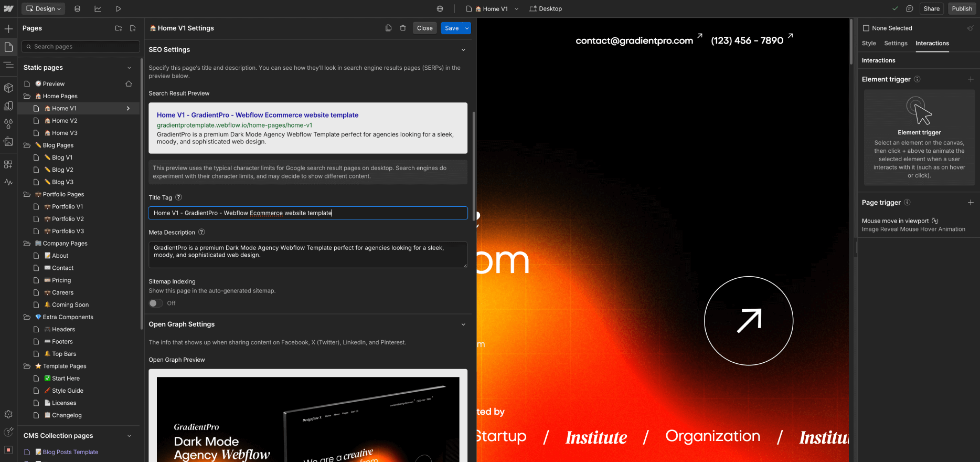Viewport: 980px width, 462px height.
Task: Collapse the Blog Pages folder
Action: pos(27,145)
